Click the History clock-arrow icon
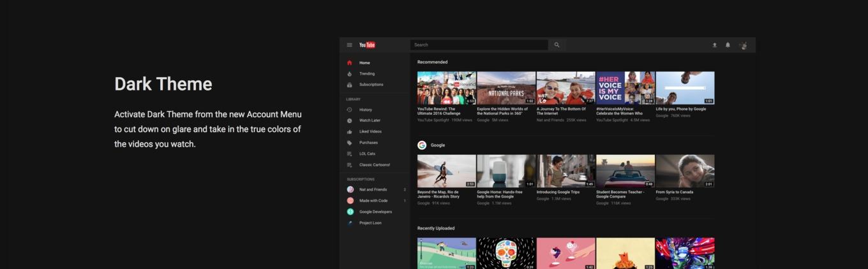Viewport: 868px width, 269px height. pos(350,110)
